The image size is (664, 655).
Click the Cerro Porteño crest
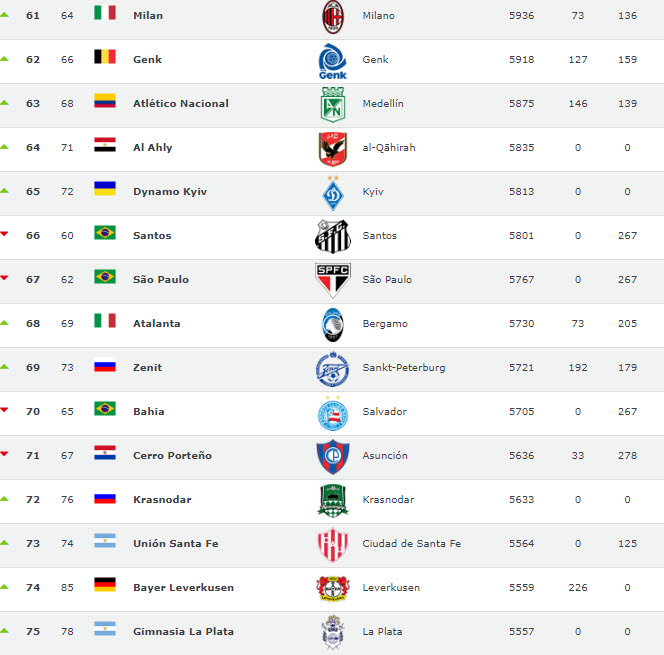[x=332, y=456]
